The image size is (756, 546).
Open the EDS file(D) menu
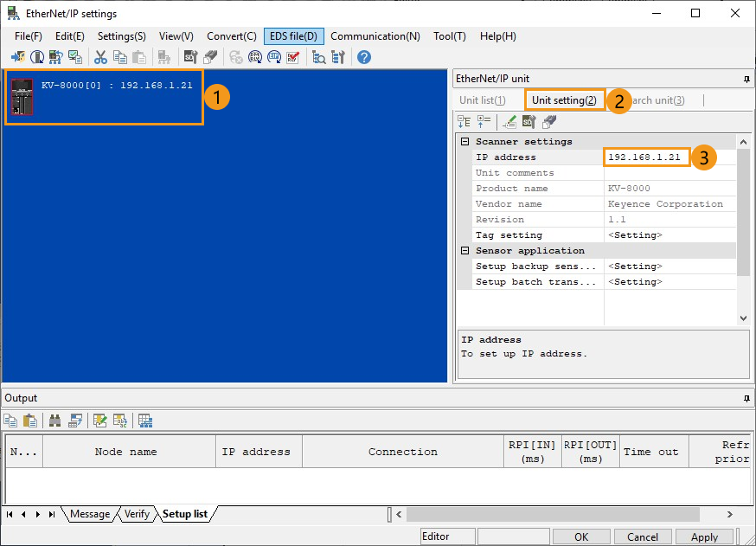(293, 36)
